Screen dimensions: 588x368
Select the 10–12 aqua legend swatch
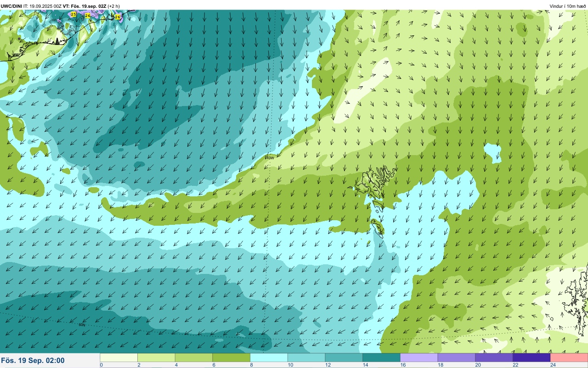[306, 357]
